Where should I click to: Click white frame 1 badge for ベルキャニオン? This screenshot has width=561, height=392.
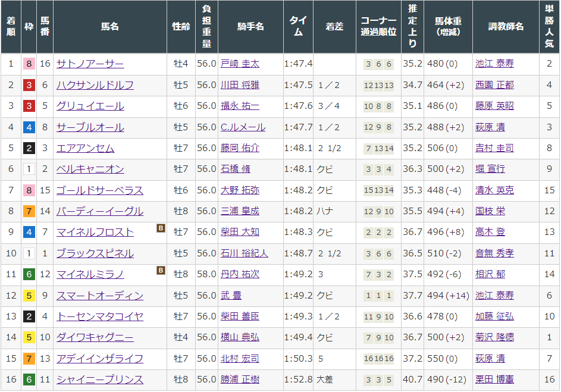point(29,169)
